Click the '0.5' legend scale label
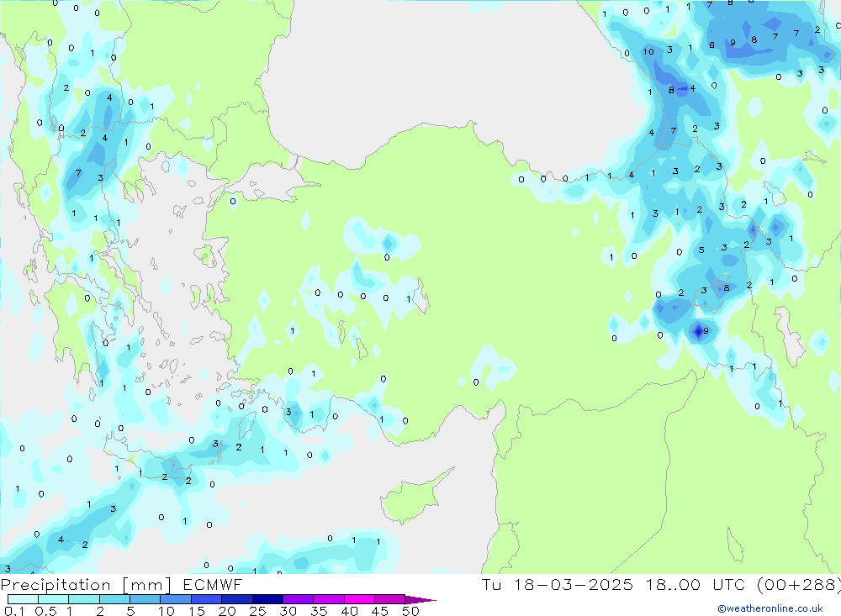Viewport: 841px width, 616px height. click(x=45, y=611)
